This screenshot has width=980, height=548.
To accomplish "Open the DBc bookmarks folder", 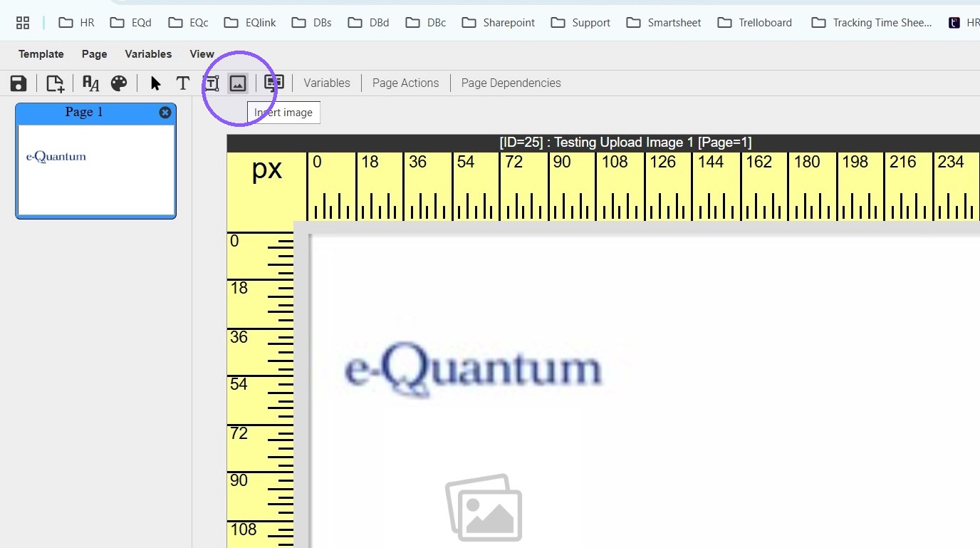I will [425, 23].
